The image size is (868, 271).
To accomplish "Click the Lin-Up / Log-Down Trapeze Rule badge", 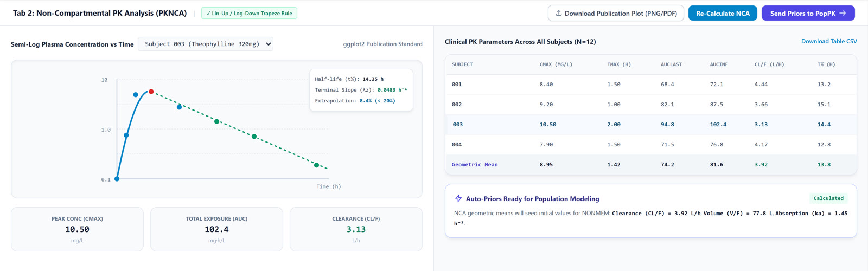I will [x=249, y=13].
